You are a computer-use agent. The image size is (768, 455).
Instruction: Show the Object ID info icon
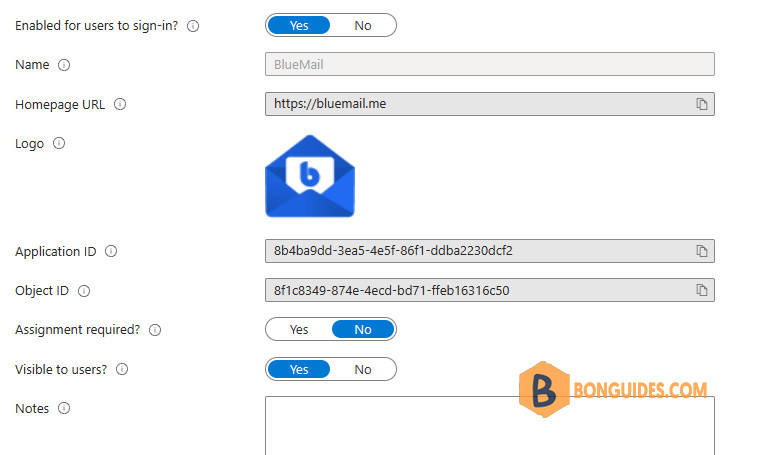pyautogui.click(x=84, y=291)
